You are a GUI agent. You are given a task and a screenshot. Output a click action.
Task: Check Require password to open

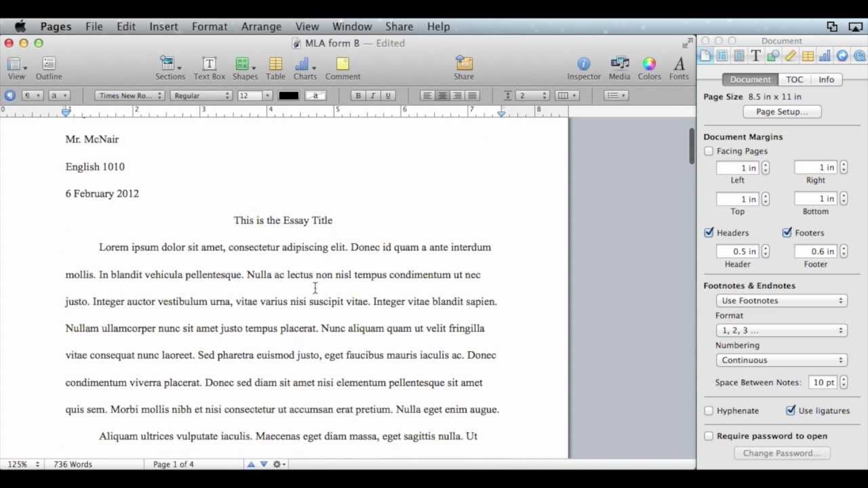tap(709, 436)
